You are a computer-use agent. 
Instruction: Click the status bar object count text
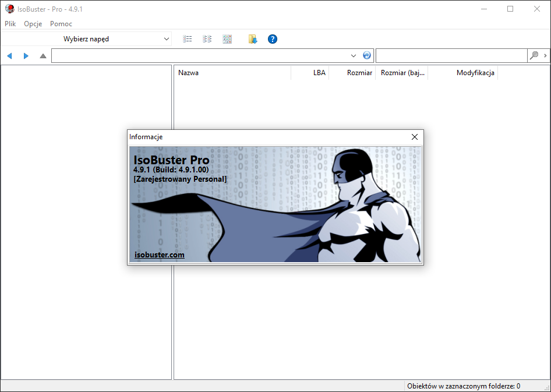[464, 386]
